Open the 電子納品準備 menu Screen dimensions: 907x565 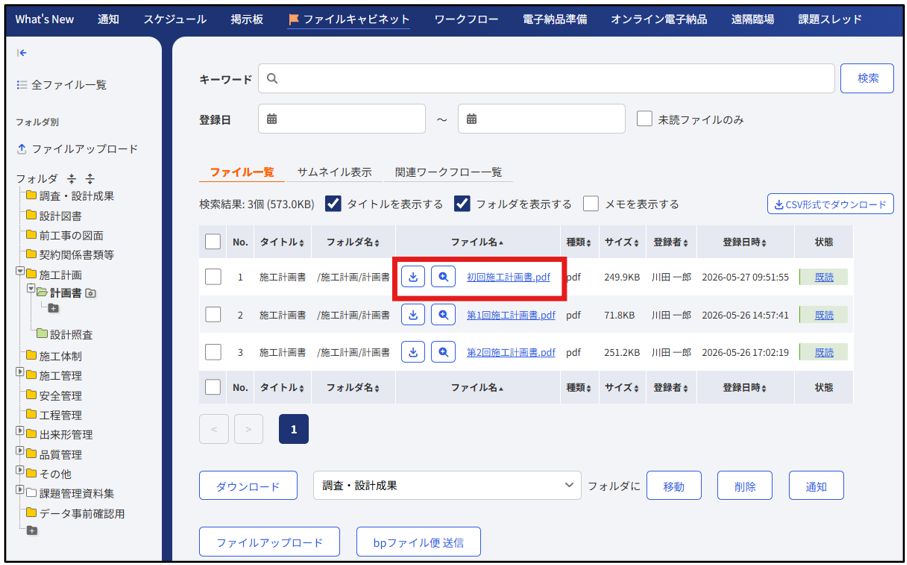[x=555, y=19]
